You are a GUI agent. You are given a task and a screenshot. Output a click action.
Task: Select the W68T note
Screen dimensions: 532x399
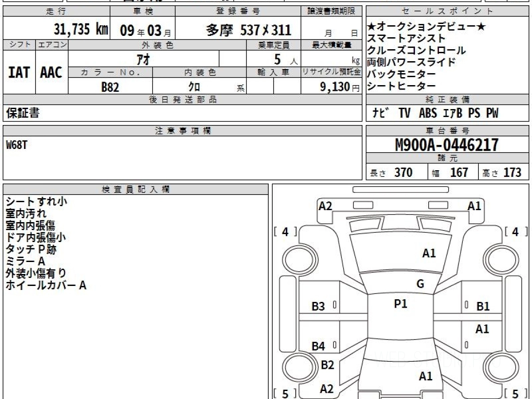16,145
